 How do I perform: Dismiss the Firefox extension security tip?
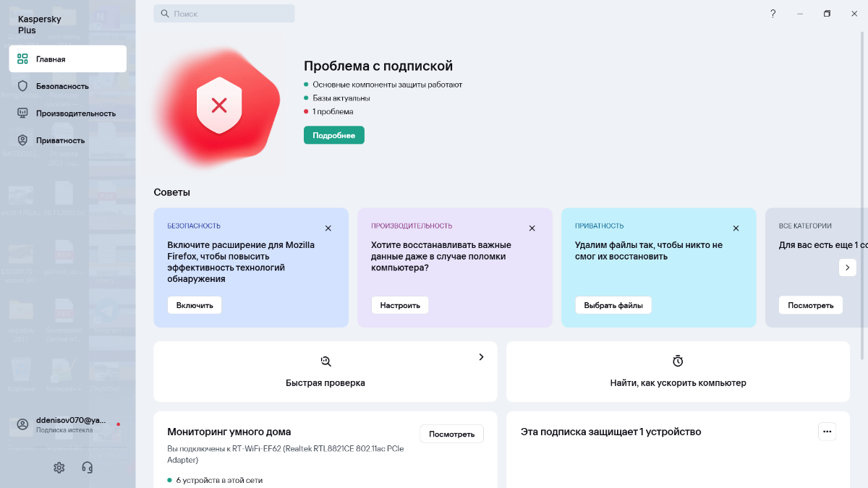tap(328, 228)
